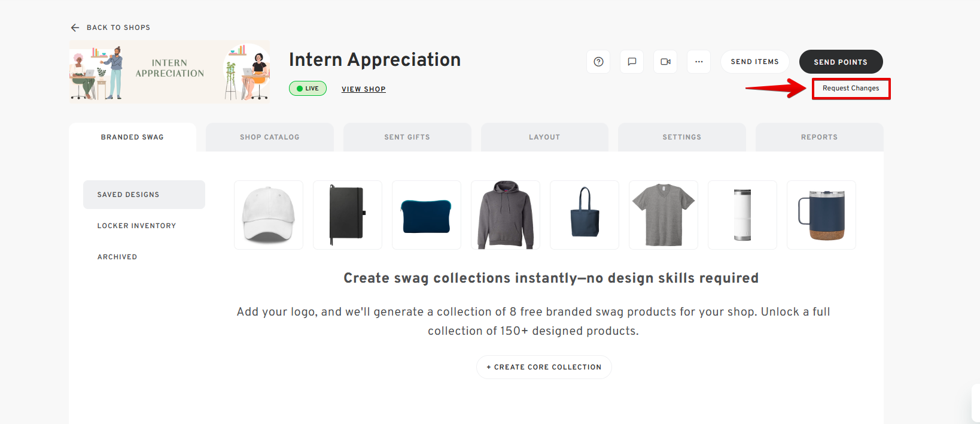
Task: Click the help question mark icon
Action: 598,62
